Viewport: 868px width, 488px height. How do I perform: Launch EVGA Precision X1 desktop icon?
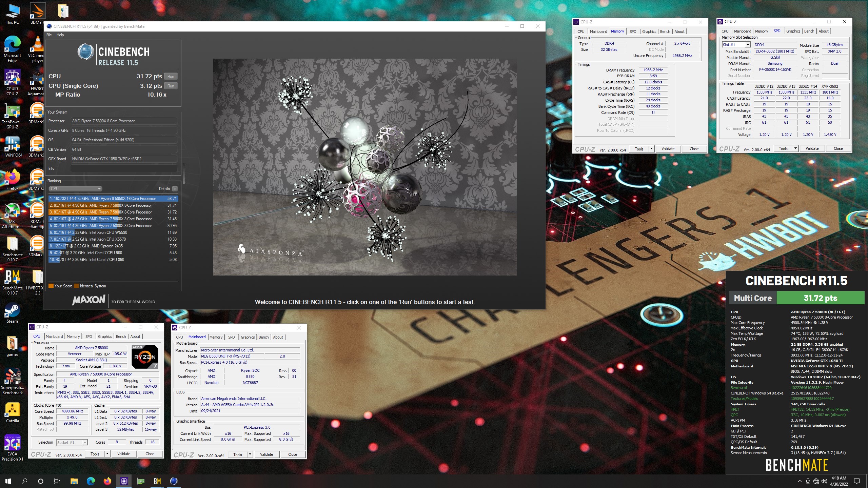pos(12,448)
